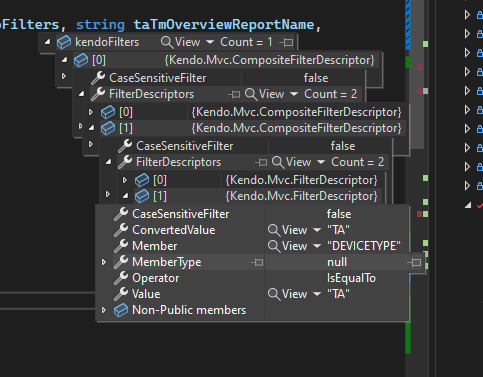The height and width of the screenshot is (377, 483).
Task: Click the wrench icon beside ConvertedValue
Action: coord(121,230)
